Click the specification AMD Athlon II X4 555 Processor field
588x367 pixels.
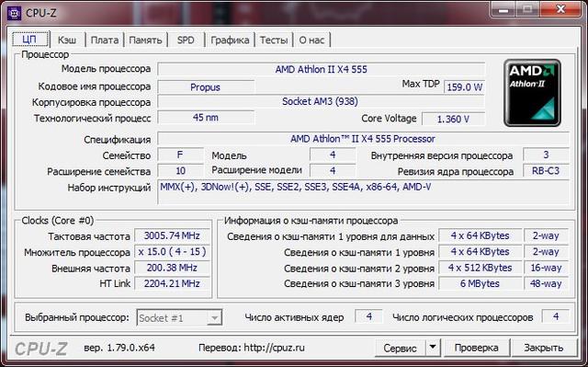tap(363, 139)
